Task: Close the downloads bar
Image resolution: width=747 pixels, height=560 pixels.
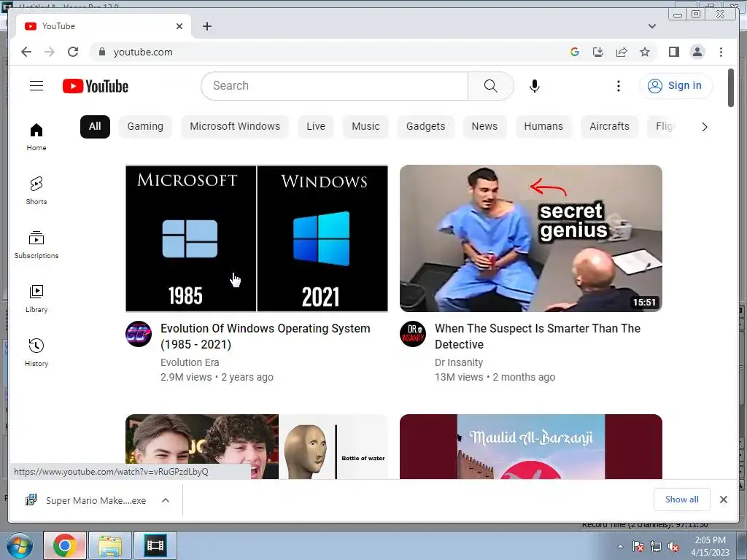Action: tap(724, 499)
